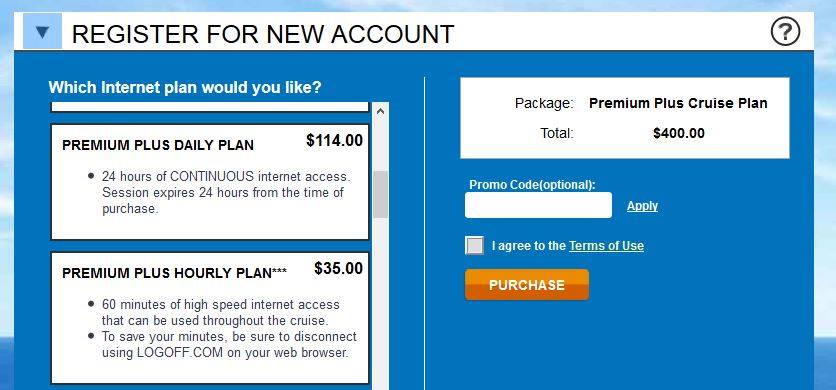Click the plan list scroll-up arrow
The image size is (836, 390).
coord(380,112)
